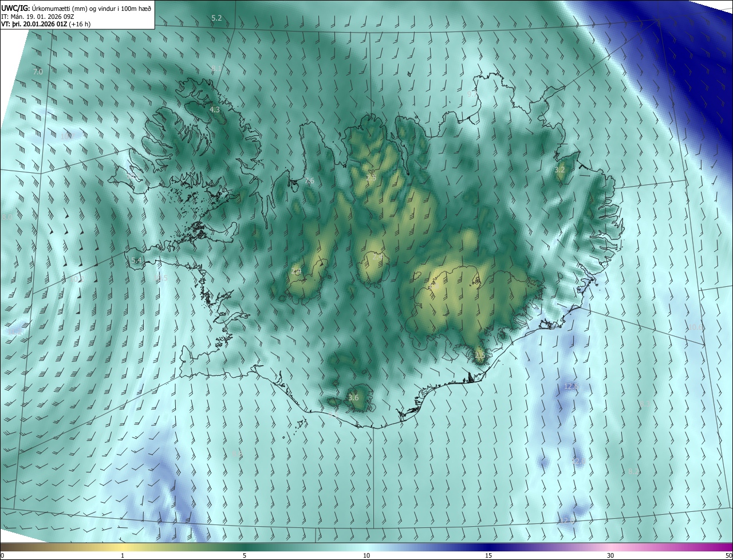Screen dimensions: 733x560
Task: Click the "30" tick on the color scale
Action: pos(610,555)
